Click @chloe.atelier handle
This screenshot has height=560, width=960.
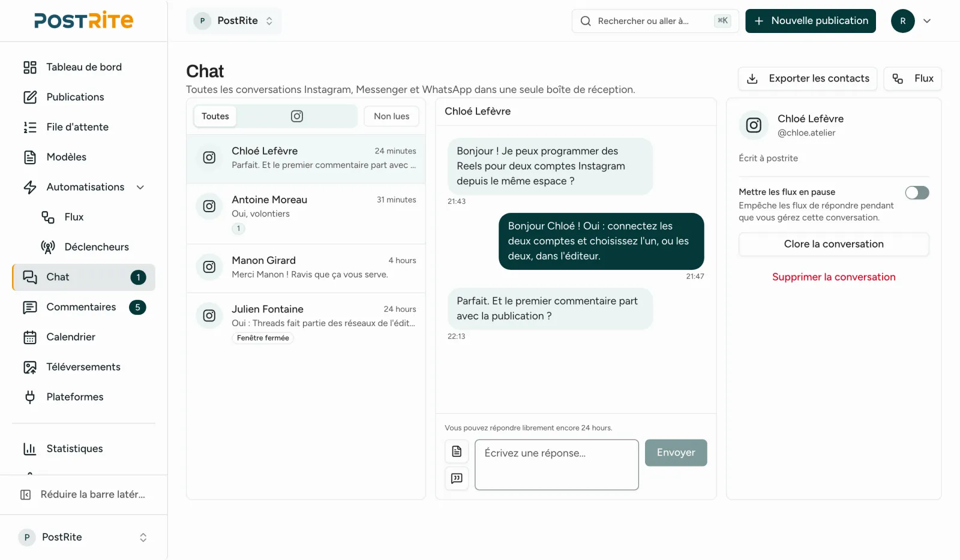pos(806,133)
